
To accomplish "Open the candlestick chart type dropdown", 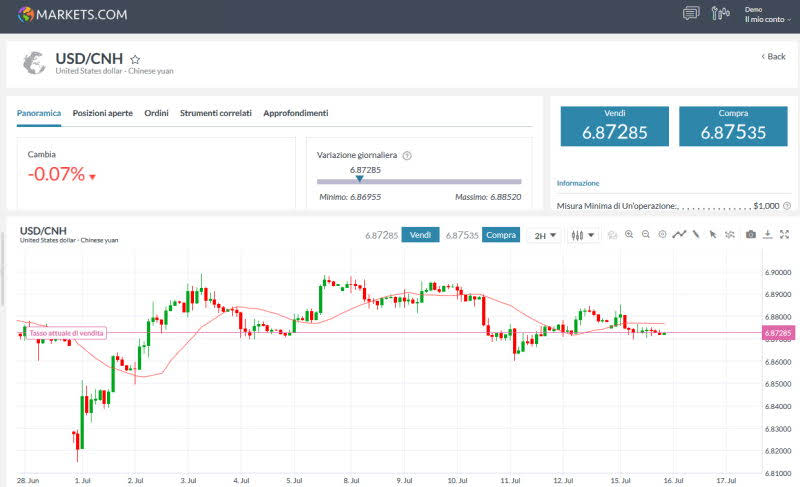I will coord(582,236).
